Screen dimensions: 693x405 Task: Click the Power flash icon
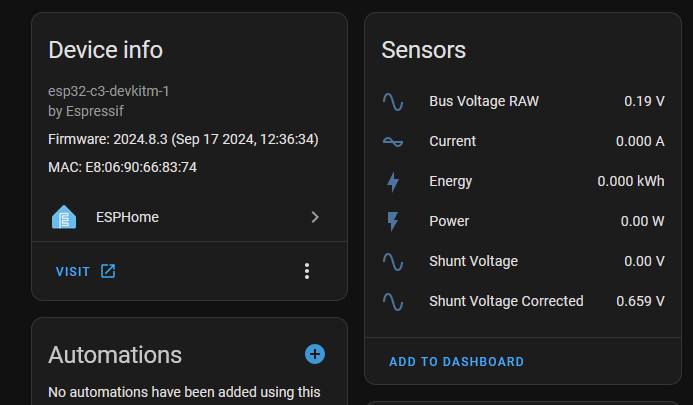click(x=393, y=221)
